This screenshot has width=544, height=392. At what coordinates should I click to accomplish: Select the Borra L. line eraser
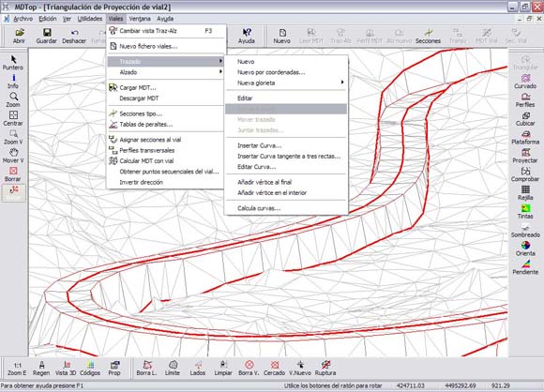(146, 369)
